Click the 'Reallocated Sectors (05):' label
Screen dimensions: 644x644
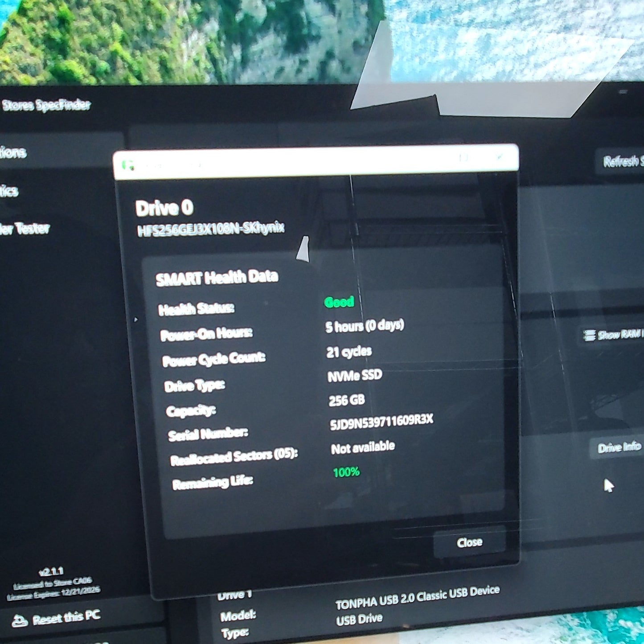[x=234, y=457]
